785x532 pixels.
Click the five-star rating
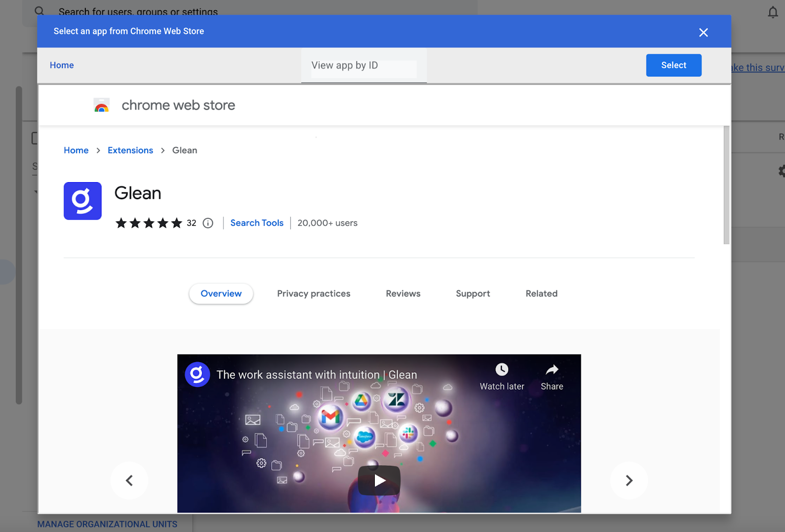(149, 223)
